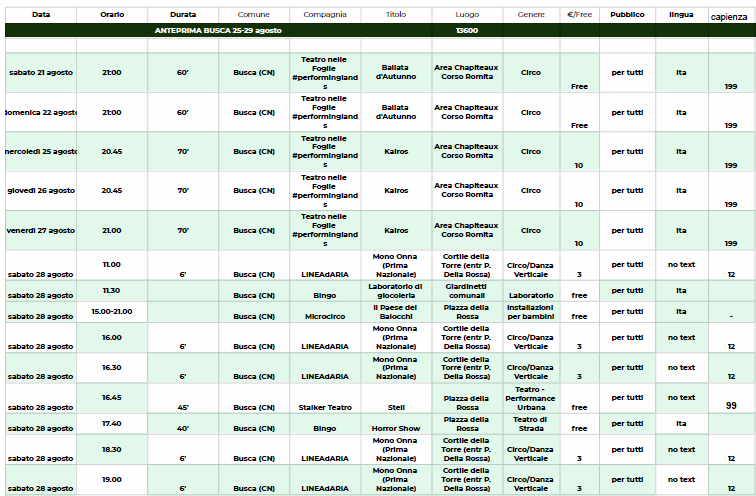Click the 16.00 time cell
This screenshot has width=756, height=496.
(112, 337)
